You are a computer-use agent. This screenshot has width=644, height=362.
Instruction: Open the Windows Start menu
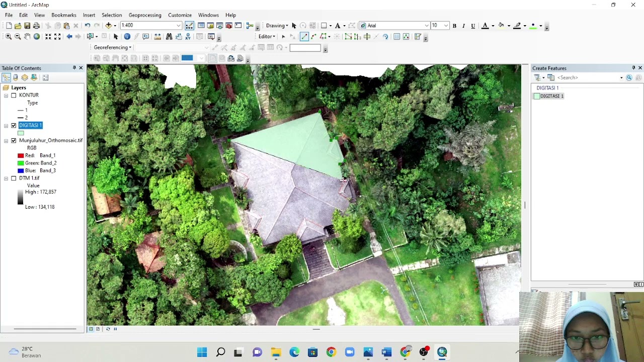pos(202,352)
